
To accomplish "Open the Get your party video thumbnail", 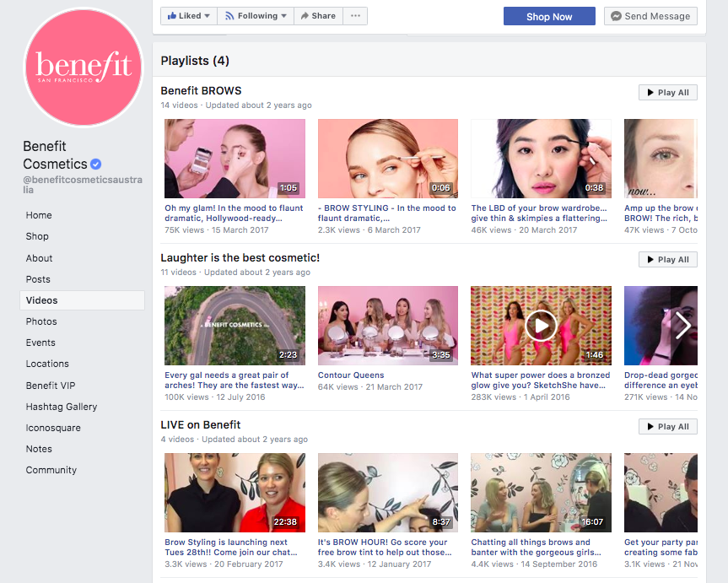I will tap(661, 493).
